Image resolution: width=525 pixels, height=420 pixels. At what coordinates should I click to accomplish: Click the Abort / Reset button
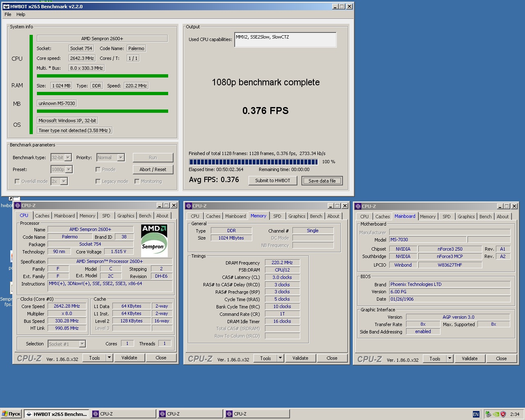(x=153, y=169)
